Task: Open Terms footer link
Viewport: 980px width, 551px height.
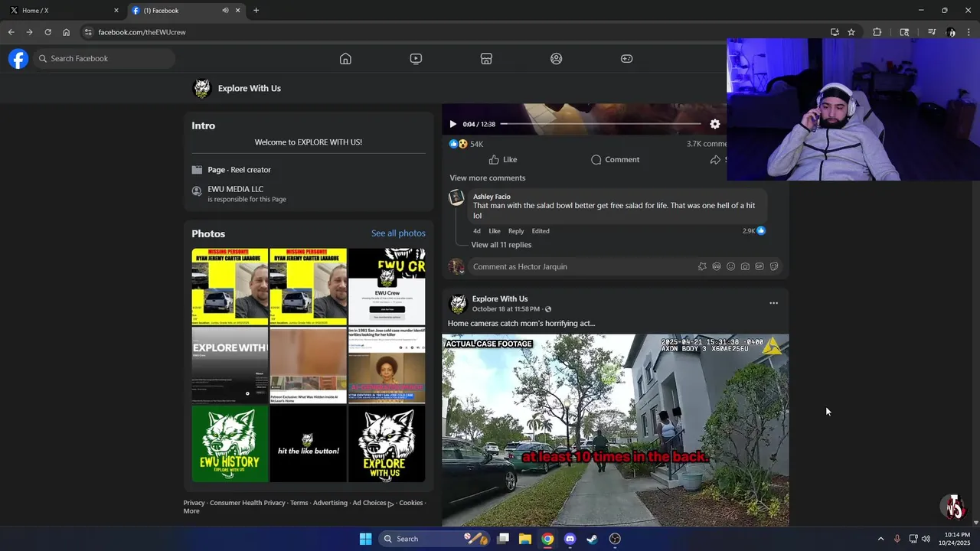Action: [x=299, y=503]
